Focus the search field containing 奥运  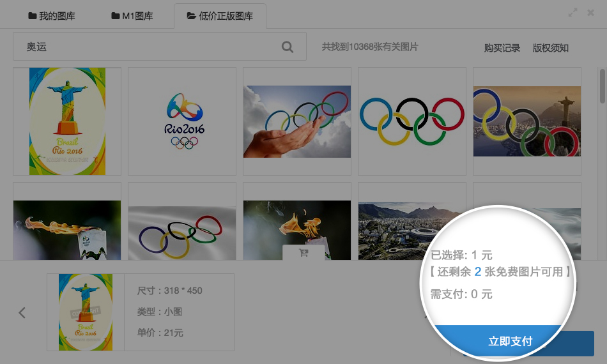pos(160,47)
